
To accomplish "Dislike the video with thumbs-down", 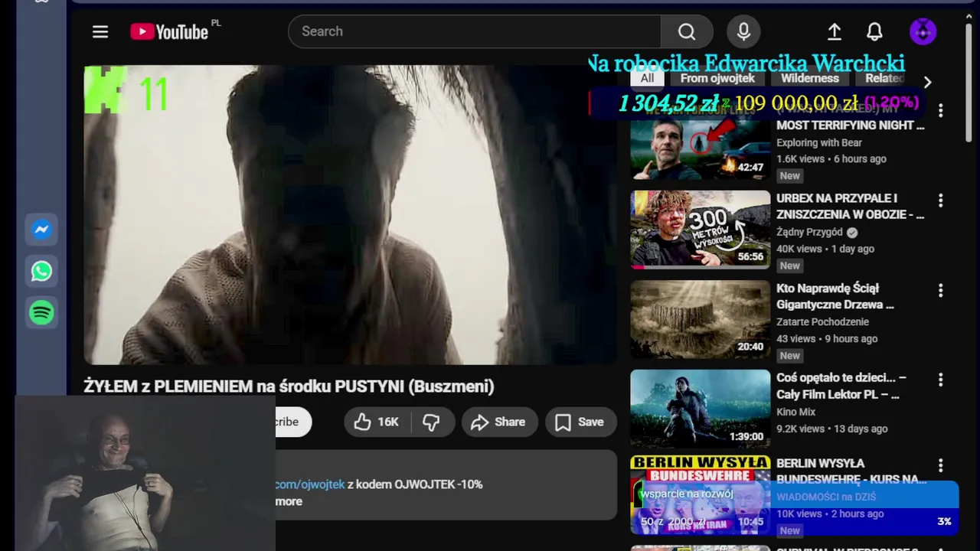I will [x=432, y=422].
